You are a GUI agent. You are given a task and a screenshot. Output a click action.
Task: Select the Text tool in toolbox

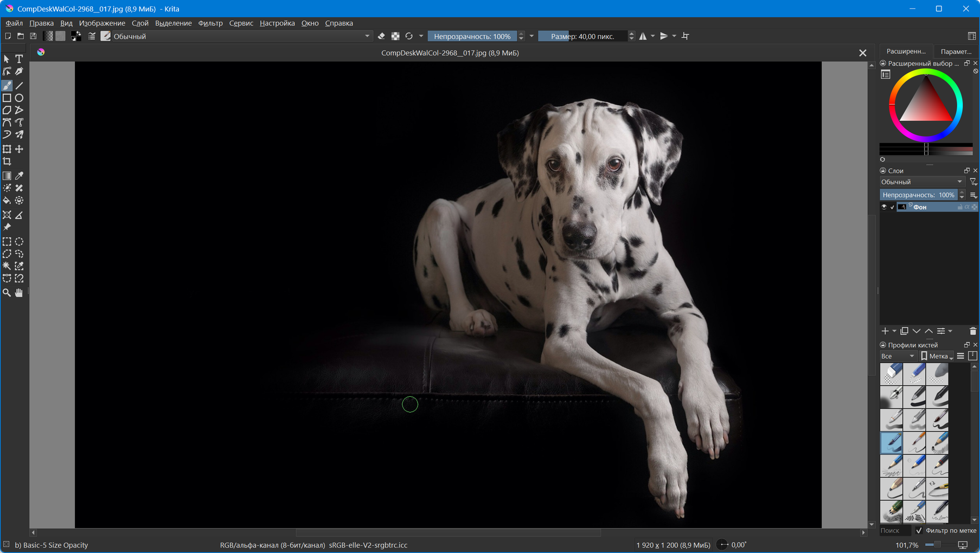click(19, 59)
